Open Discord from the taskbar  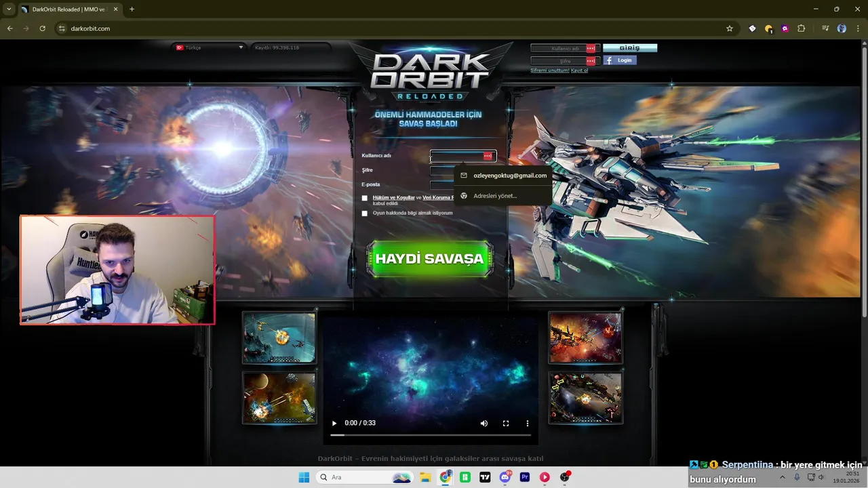pos(505,477)
